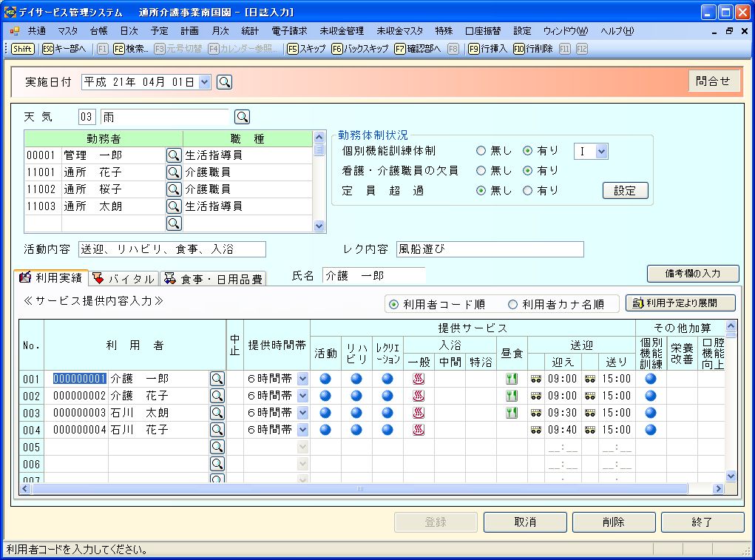755x560 pixels.
Task: Click the magnifier icon beside the 天気 field
Action: [x=242, y=116]
